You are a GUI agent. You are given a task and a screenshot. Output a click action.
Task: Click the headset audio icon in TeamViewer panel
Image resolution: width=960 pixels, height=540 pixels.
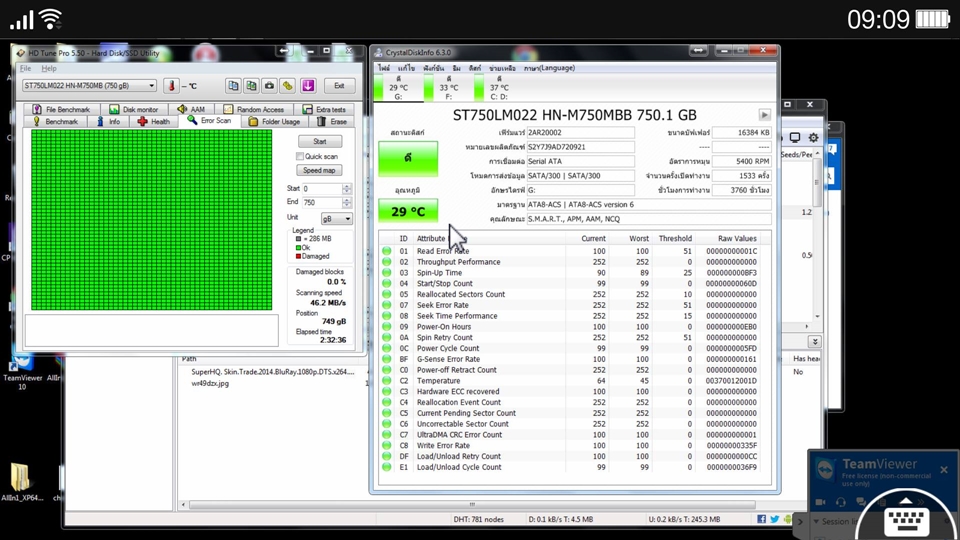pyautogui.click(x=841, y=502)
